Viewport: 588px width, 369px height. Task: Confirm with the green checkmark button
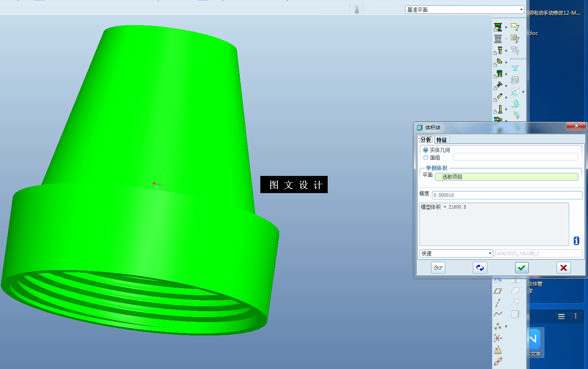point(522,268)
